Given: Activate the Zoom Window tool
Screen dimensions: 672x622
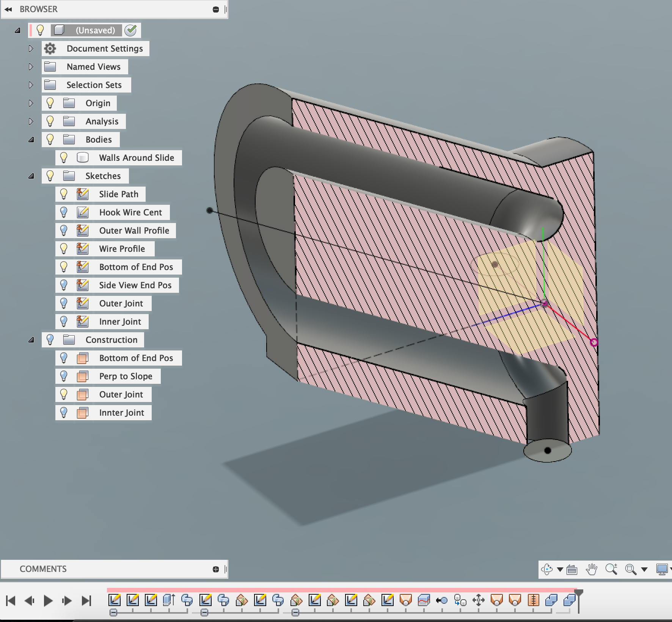Looking at the screenshot, I should point(631,569).
